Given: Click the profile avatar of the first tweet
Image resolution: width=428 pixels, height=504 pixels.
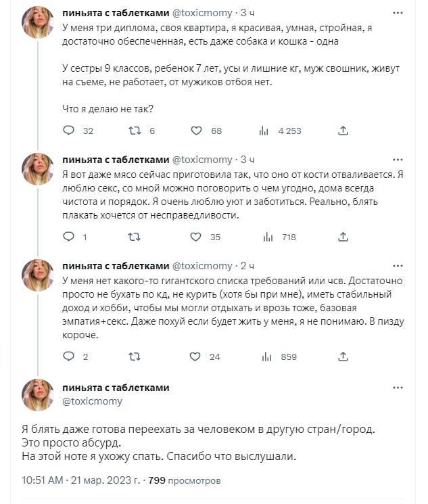Looking at the screenshot, I should tap(38, 22).
